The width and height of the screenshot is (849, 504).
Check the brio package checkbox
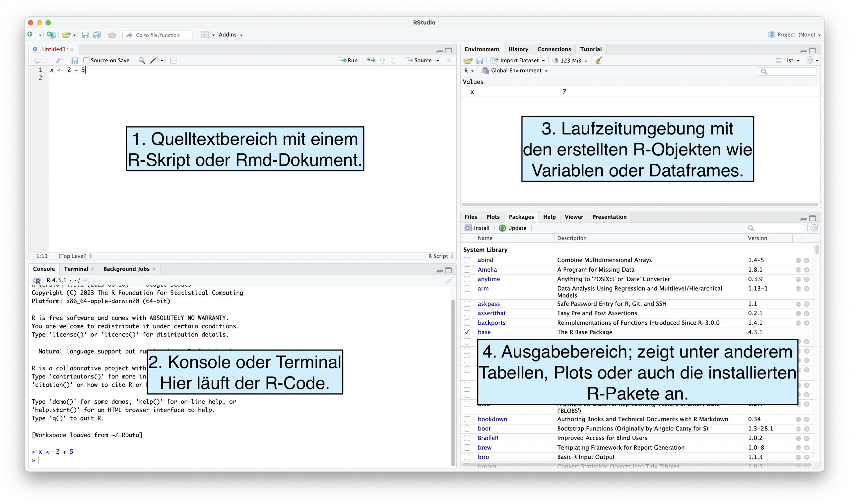[x=467, y=457]
